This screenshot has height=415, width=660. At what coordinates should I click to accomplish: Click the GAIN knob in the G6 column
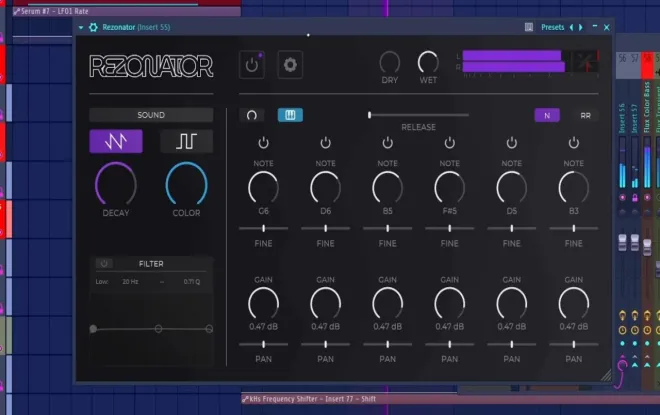(263, 303)
